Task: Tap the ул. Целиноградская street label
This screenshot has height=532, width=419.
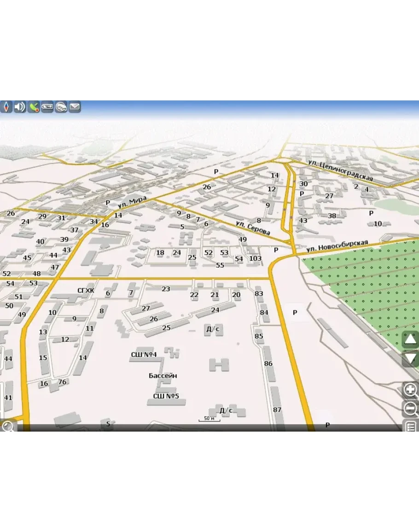Action: point(340,171)
